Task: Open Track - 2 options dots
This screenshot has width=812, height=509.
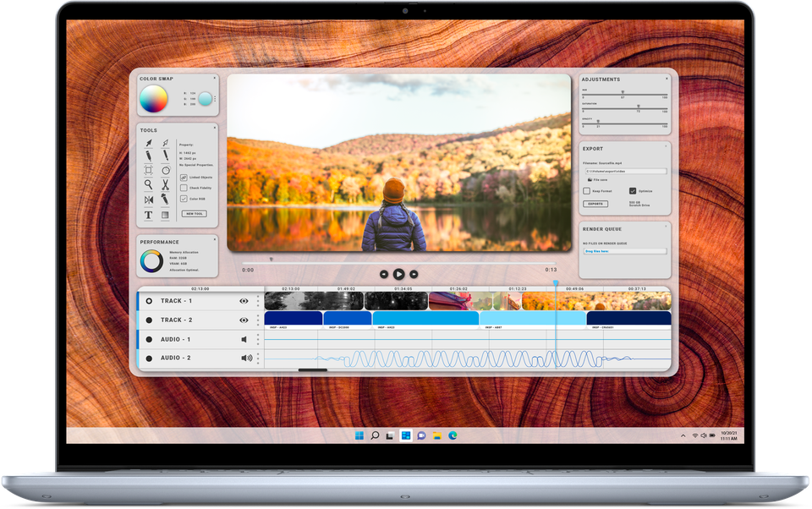Action: 258,320
